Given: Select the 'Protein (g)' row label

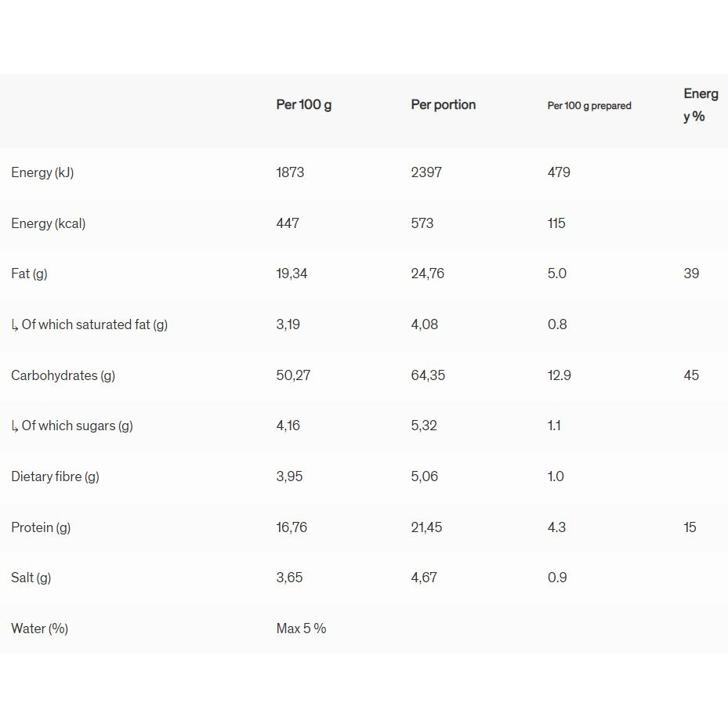Looking at the screenshot, I should pyautogui.click(x=41, y=527).
